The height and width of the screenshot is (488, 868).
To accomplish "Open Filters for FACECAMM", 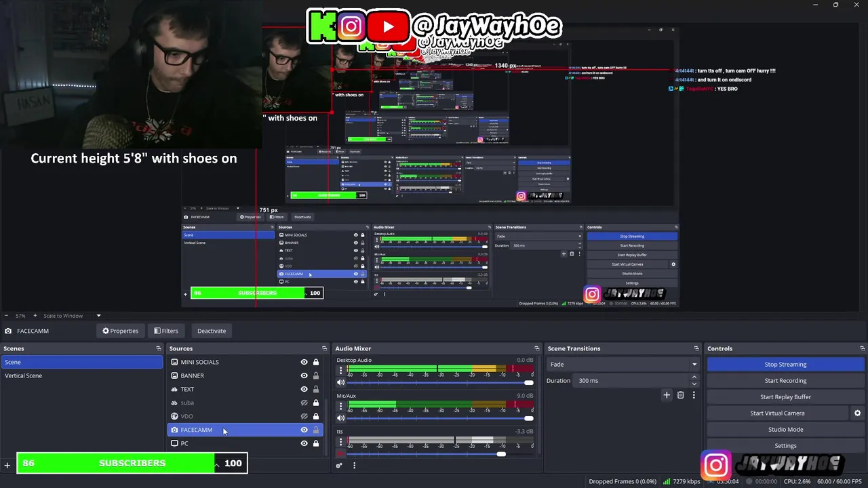I will click(x=166, y=331).
